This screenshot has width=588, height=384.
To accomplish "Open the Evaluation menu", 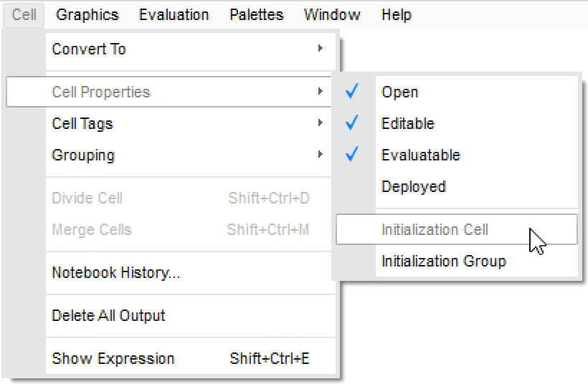I will [174, 14].
